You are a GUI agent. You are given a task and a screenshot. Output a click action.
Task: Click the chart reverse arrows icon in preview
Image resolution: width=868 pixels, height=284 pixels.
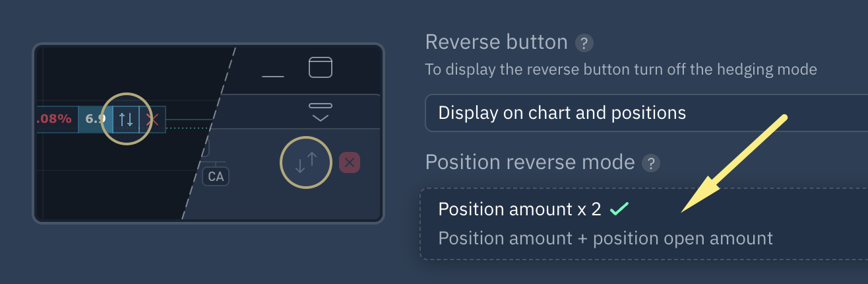(126, 120)
